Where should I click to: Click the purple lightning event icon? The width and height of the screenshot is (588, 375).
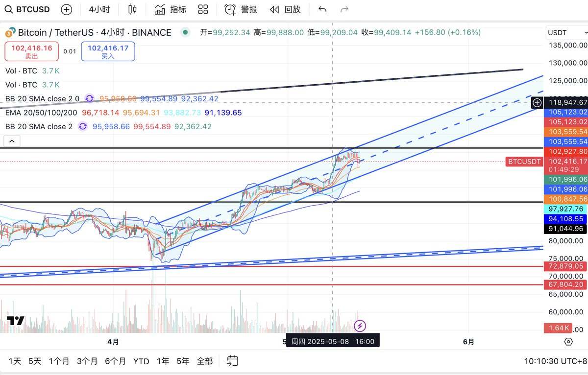point(360,326)
